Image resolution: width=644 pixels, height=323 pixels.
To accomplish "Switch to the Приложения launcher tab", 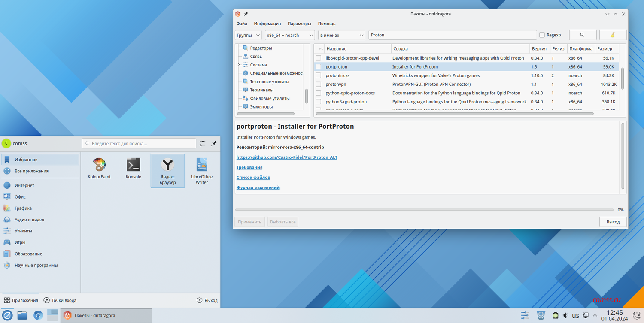I will pos(21,300).
